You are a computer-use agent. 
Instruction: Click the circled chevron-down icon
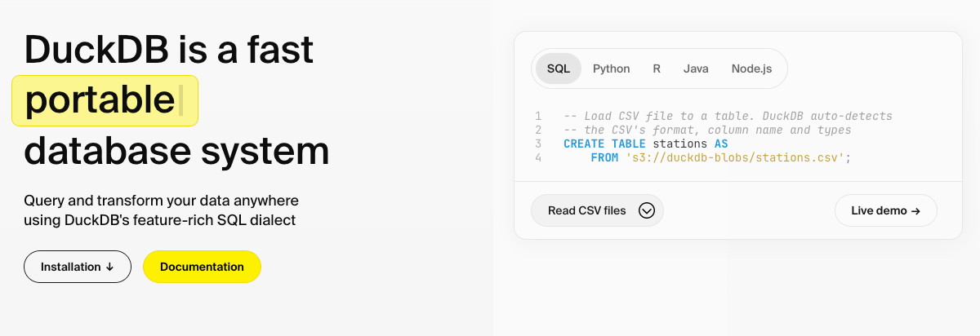pyautogui.click(x=647, y=210)
